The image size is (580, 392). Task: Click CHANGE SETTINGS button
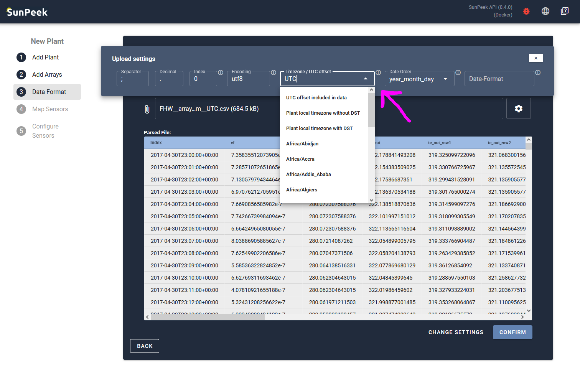point(456,332)
